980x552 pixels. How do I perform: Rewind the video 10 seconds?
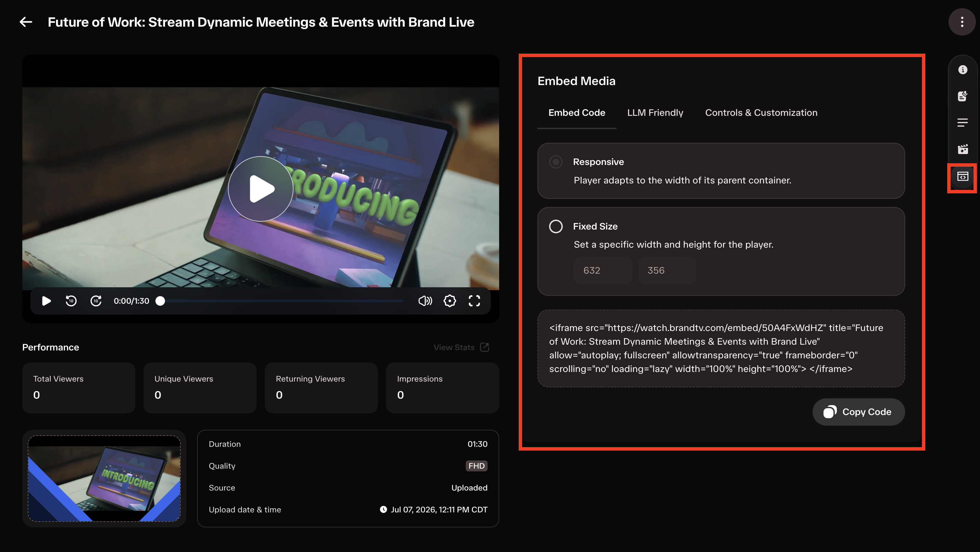point(71,301)
